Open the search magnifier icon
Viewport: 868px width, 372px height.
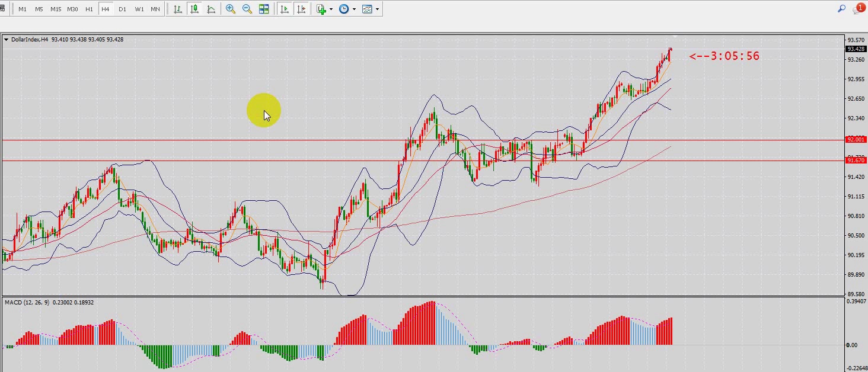click(841, 8)
